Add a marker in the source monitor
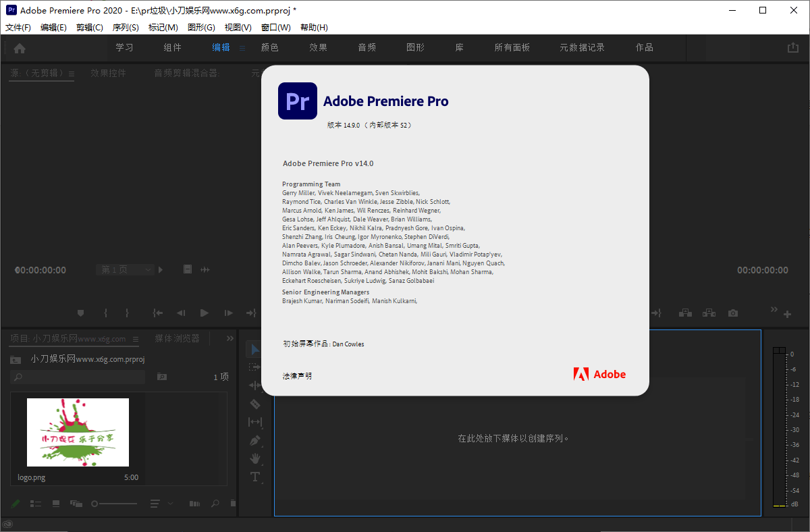Screen dimensions: 810x532 pyautogui.click(x=80, y=313)
